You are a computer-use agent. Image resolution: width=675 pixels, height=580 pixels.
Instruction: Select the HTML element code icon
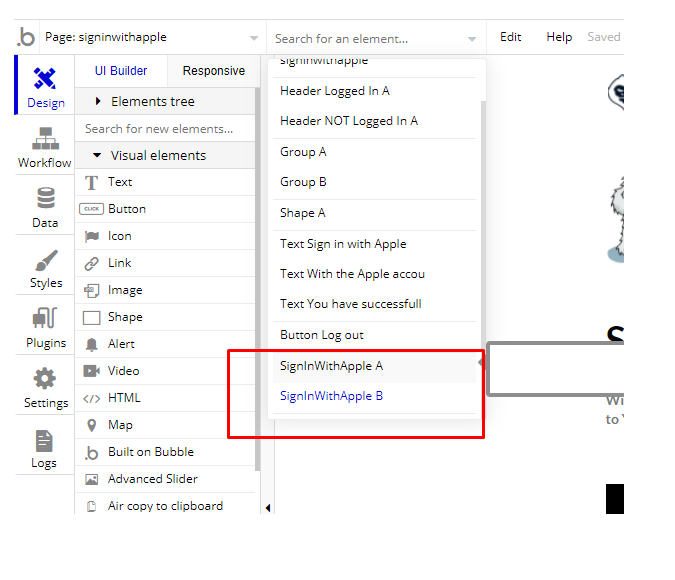pyautogui.click(x=92, y=398)
